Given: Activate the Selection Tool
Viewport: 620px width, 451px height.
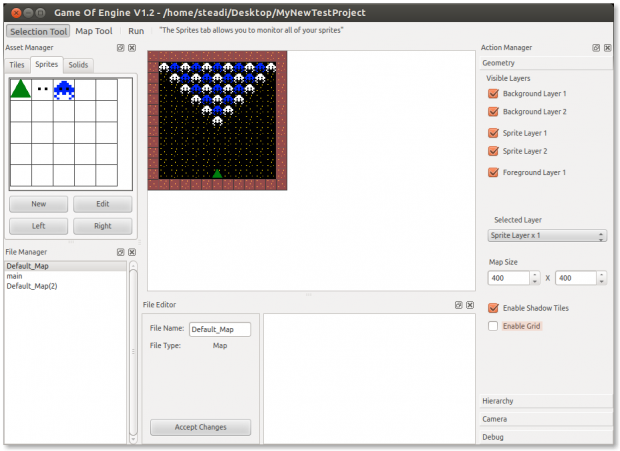Looking at the screenshot, I should (x=38, y=32).
